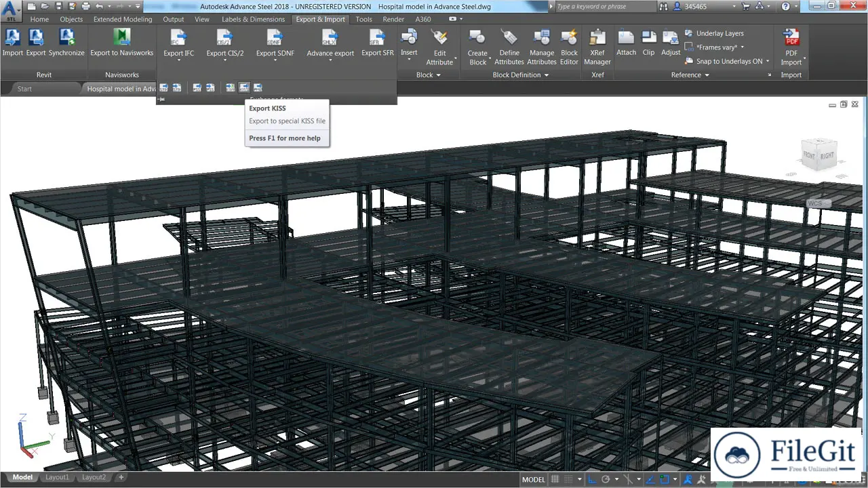Click the Export IFC icon
Screen dimensions: 868x488
[178, 37]
